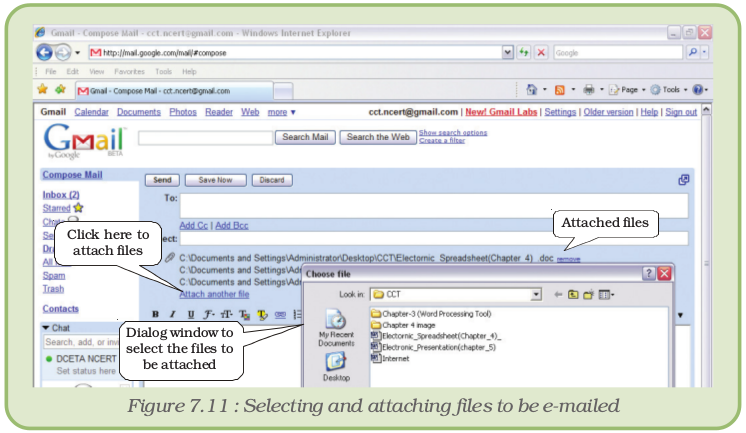746x433 pixels.
Task: Click the Add Cc link
Action: [x=194, y=226]
